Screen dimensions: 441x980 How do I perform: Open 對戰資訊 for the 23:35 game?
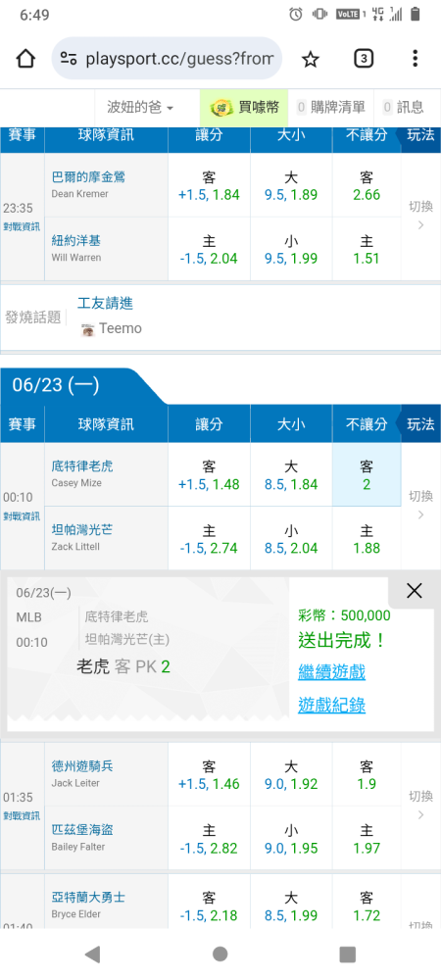pos(22,227)
